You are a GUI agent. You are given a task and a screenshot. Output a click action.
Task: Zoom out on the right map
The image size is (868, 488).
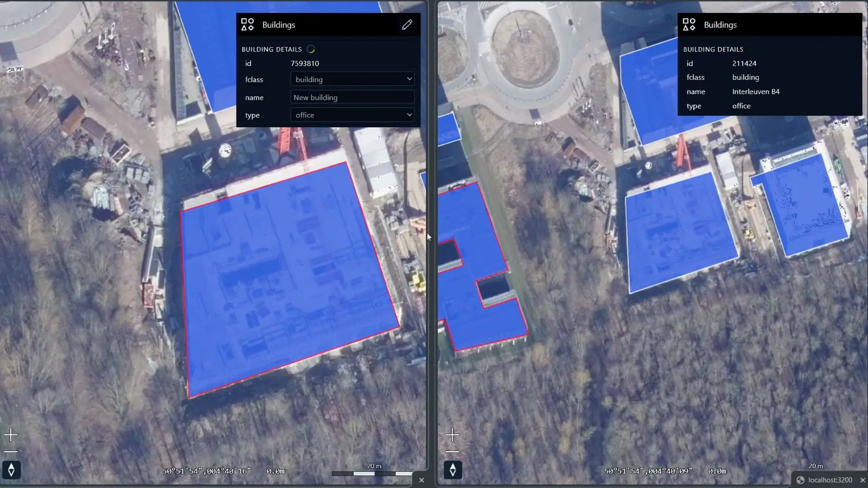(x=452, y=451)
